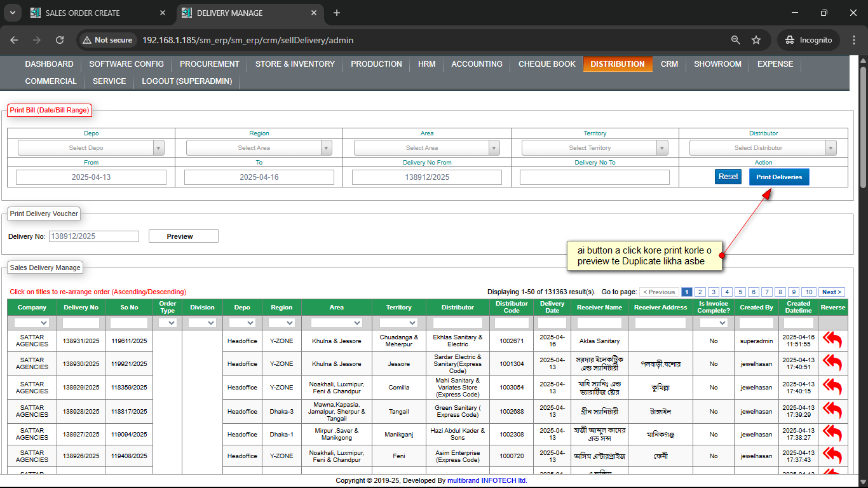Bookmark this page with star icon
868x488 pixels.
click(x=756, y=40)
